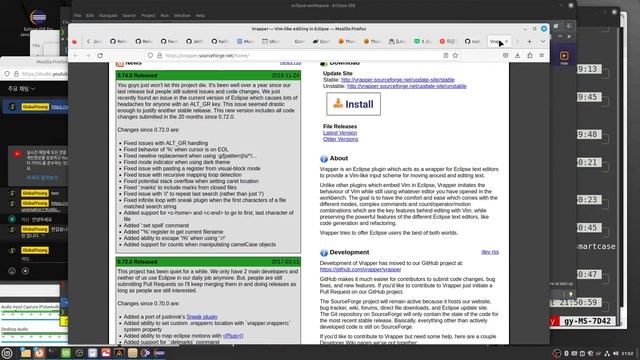Click the Bluetooth tray icon

pyautogui.click(x=566, y=353)
